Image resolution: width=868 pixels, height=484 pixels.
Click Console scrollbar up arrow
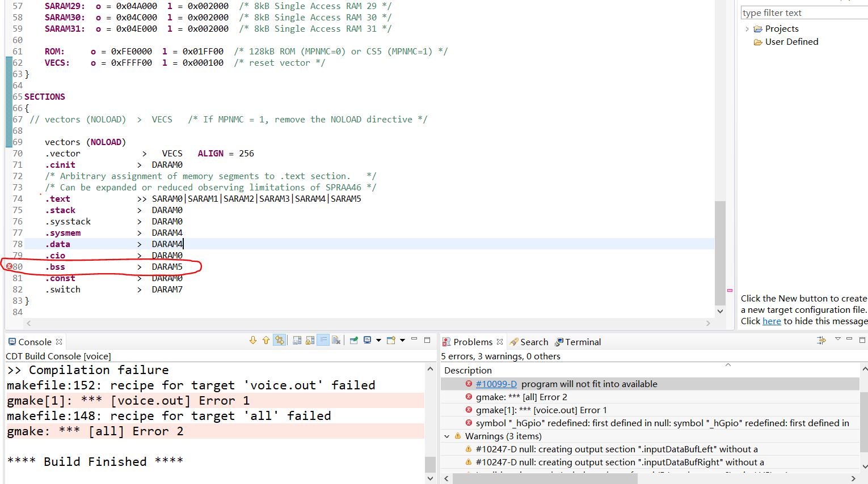click(x=430, y=369)
